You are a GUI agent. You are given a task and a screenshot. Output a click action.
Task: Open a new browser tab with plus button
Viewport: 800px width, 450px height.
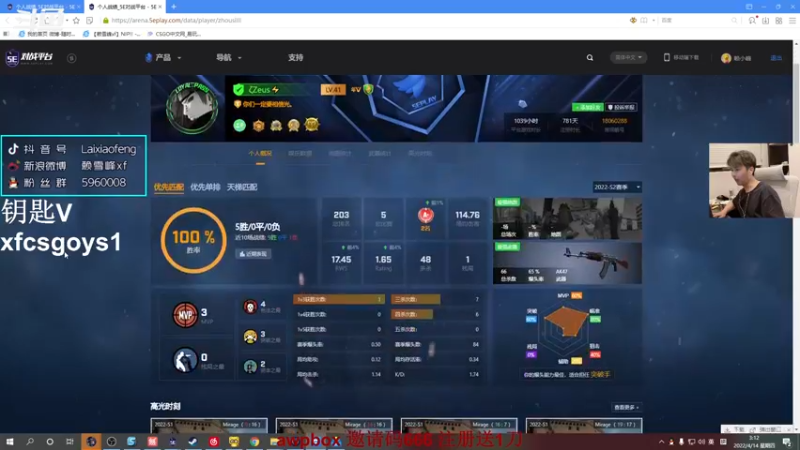[173, 7]
